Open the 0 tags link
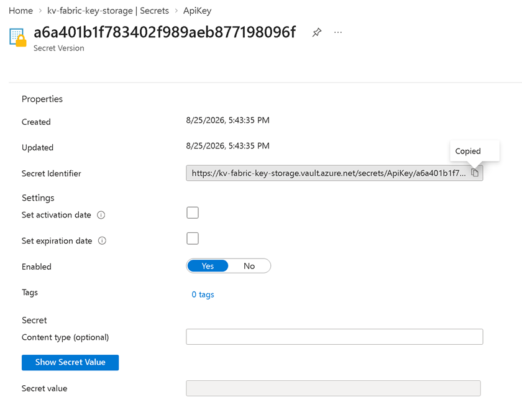The height and width of the screenshot is (420, 522). coord(203,294)
